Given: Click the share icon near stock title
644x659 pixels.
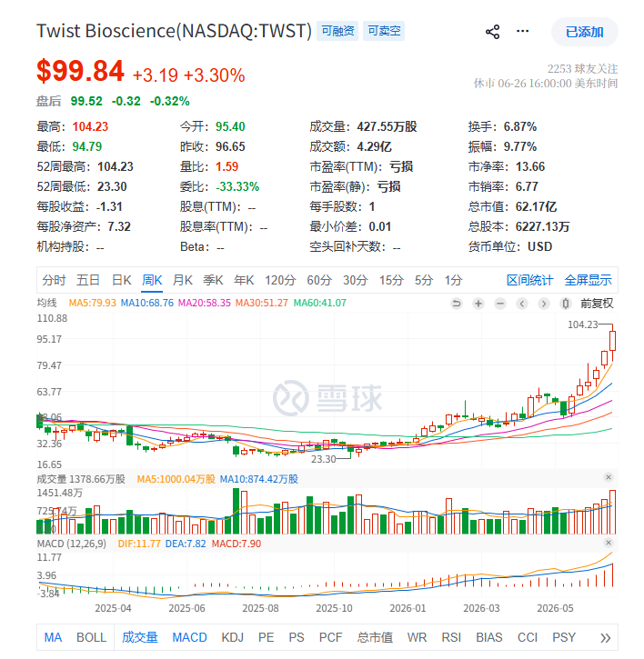Looking at the screenshot, I should [492, 32].
